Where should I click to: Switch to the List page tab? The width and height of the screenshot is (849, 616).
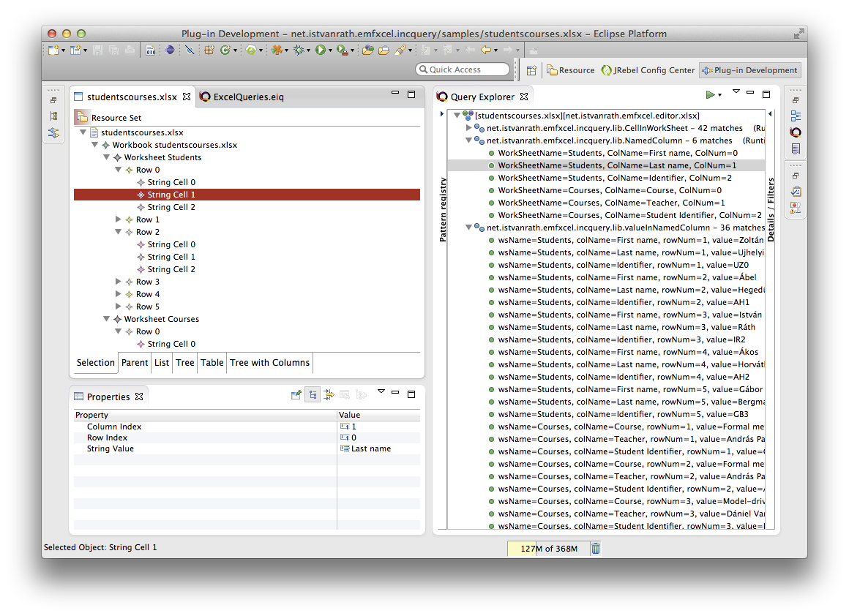tap(162, 363)
